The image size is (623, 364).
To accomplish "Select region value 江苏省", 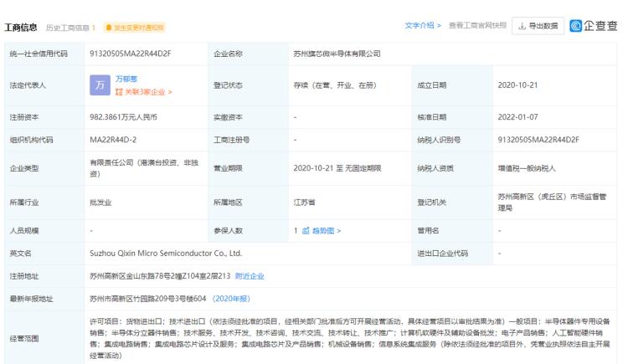I will [x=304, y=203].
